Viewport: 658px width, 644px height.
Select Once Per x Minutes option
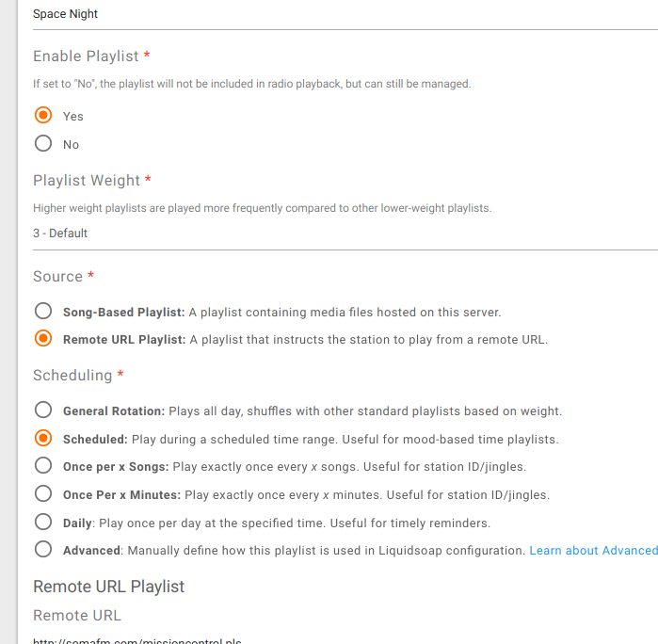[43, 494]
